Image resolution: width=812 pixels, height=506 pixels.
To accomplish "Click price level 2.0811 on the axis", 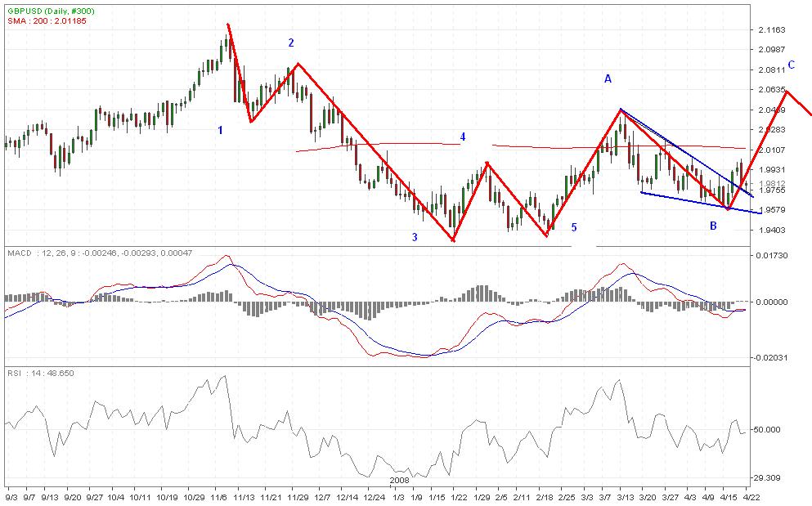I will (x=772, y=69).
